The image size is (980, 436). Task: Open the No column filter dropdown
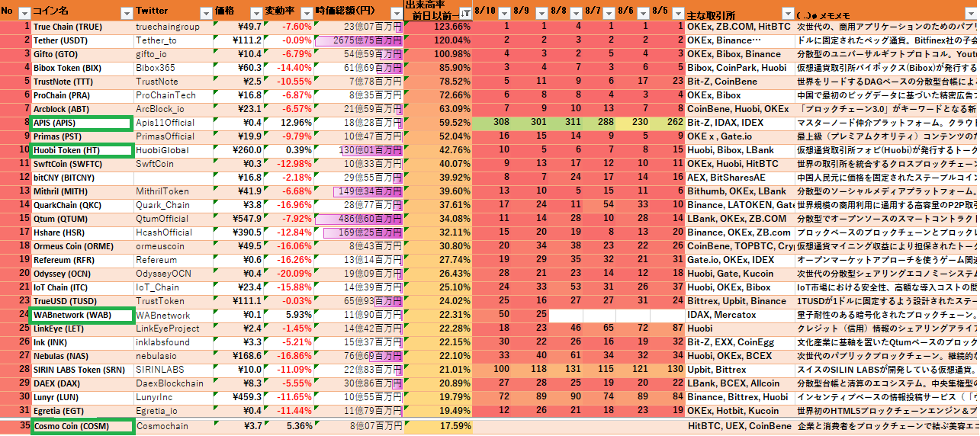pos(24,13)
